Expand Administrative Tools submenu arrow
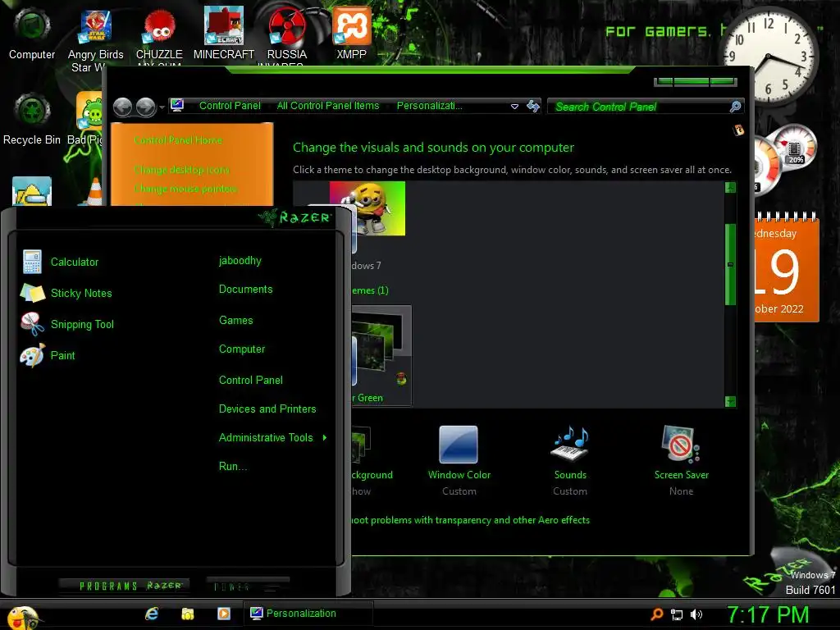This screenshot has width=840, height=630. tap(325, 438)
